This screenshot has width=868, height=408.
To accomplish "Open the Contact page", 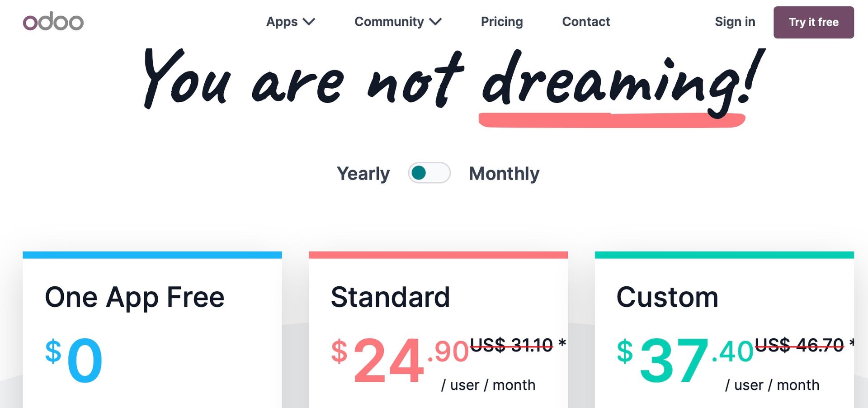I will pos(585,21).
